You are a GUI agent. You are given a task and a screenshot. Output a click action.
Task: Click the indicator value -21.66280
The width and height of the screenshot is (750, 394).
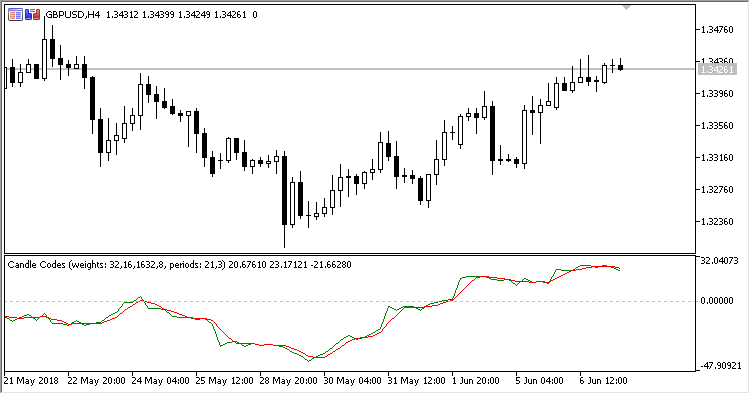[331, 265]
